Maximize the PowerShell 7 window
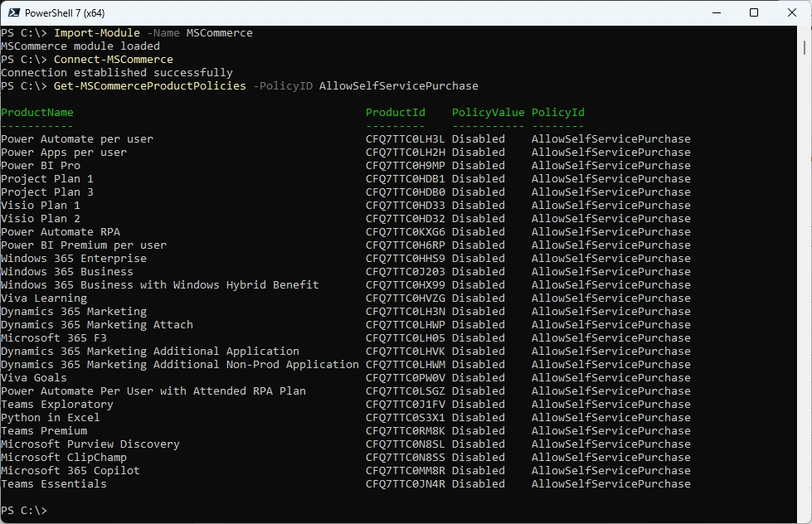This screenshot has width=812, height=524. (x=754, y=12)
